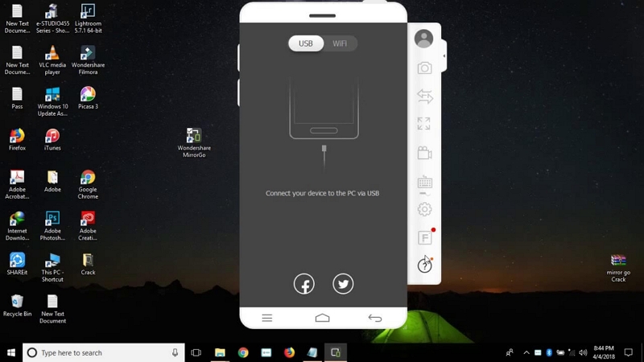Click the taskbar search box
Image resolution: width=644 pixels, height=362 pixels.
pyautogui.click(x=104, y=352)
